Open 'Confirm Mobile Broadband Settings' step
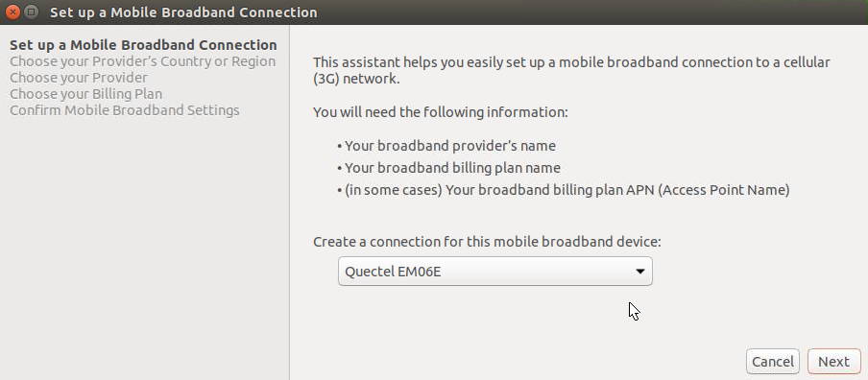 point(125,110)
